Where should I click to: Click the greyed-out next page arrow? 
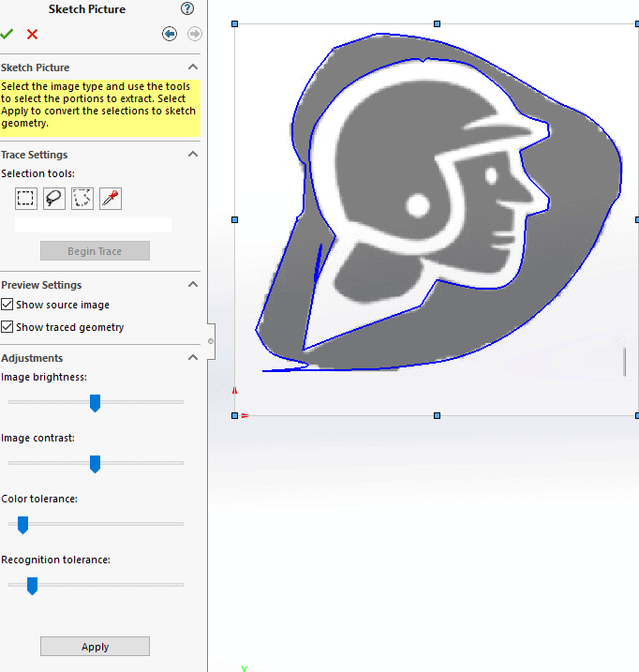pyautogui.click(x=195, y=34)
